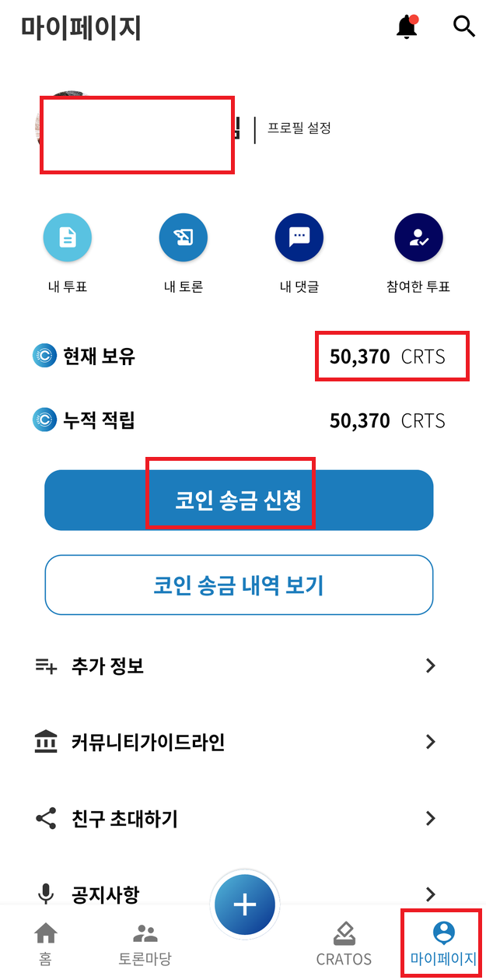Open 내 토론 (My Discussions)
The image size is (486, 980).
coord(184,237)
